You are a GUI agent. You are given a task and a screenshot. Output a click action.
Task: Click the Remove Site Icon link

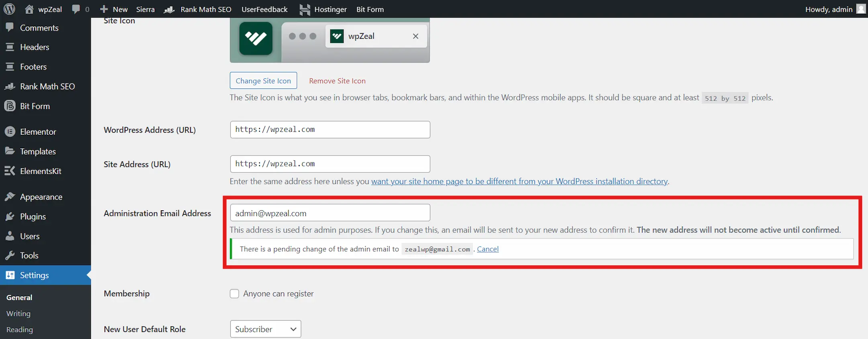(337, 81)
